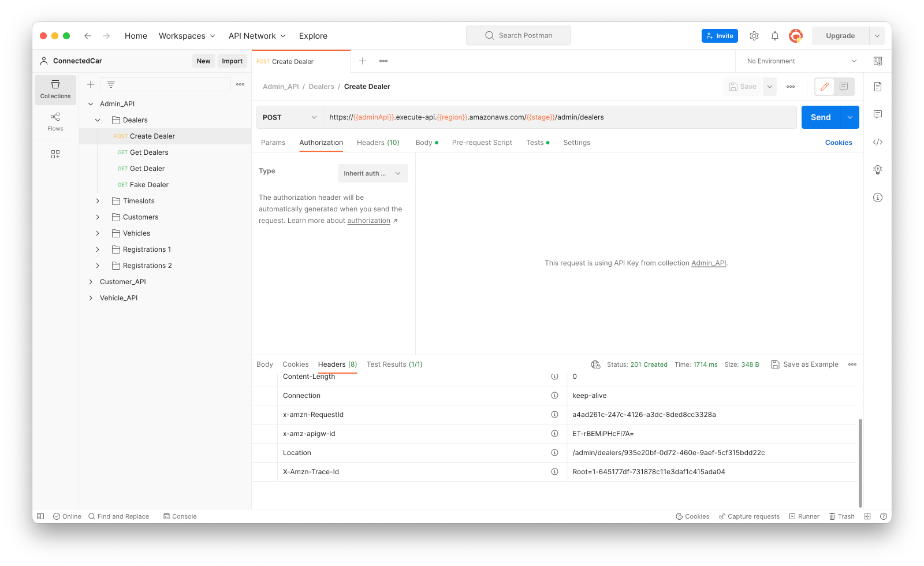Open the Collections sidebar panel
This screenshot has height=566, width=924.
(55, 90)
